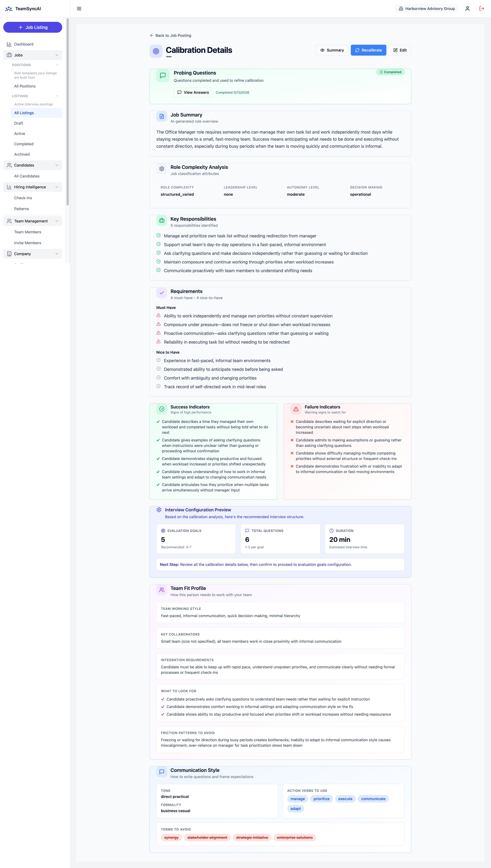Collapse the Positions subsection chevron
Image resolution: width=491 pixels, height=868 pixels.
coord(57,65)
